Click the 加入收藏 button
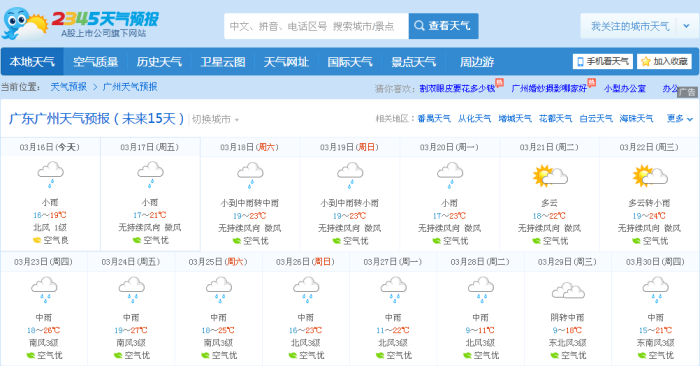 coord(664,62)
